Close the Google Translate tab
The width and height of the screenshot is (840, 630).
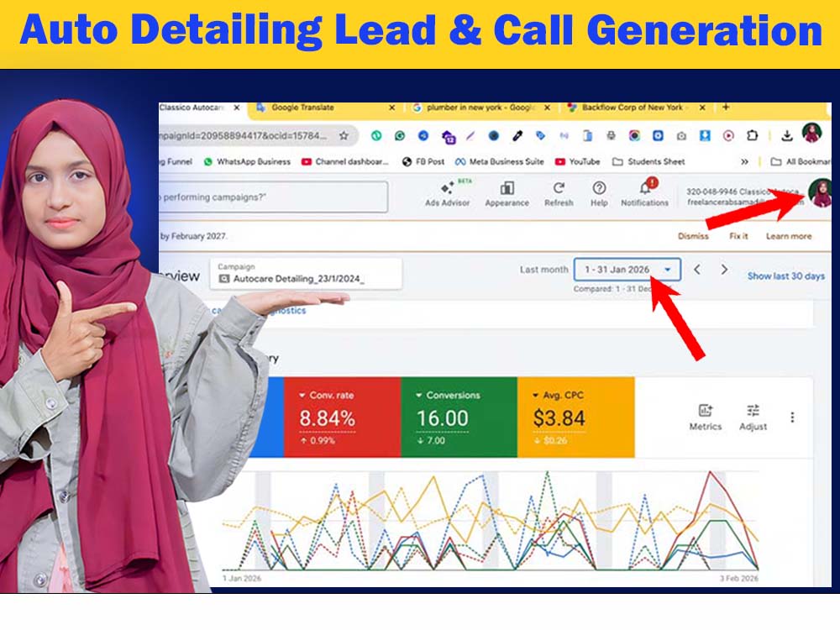tap(391, 108)
